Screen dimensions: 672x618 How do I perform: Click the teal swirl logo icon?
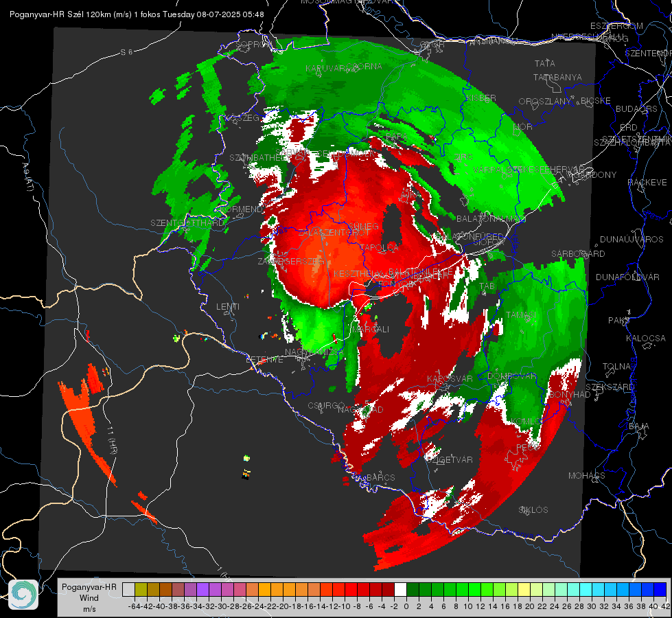pyautogui.click(x=23, y=595)
